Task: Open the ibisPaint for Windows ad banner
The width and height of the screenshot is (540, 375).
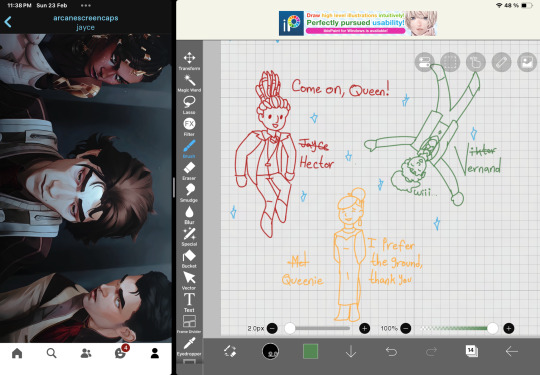Action: [358, 23]
